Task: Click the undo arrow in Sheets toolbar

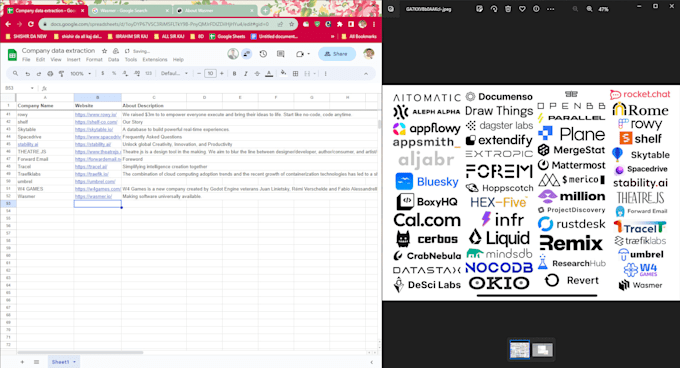Action: pyautogui.click(x=27, y=74)
